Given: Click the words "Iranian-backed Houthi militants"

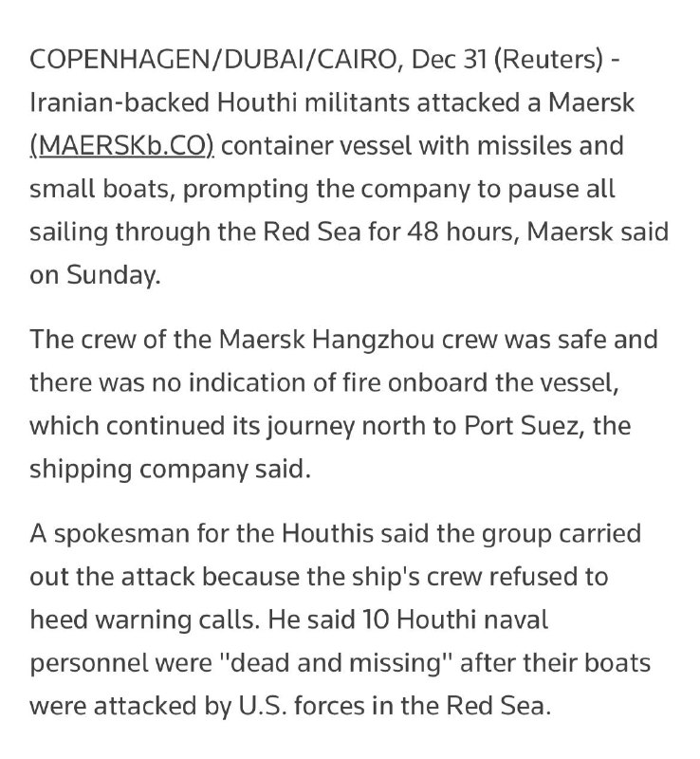Looking at the screenshot, I should point(209,104).
